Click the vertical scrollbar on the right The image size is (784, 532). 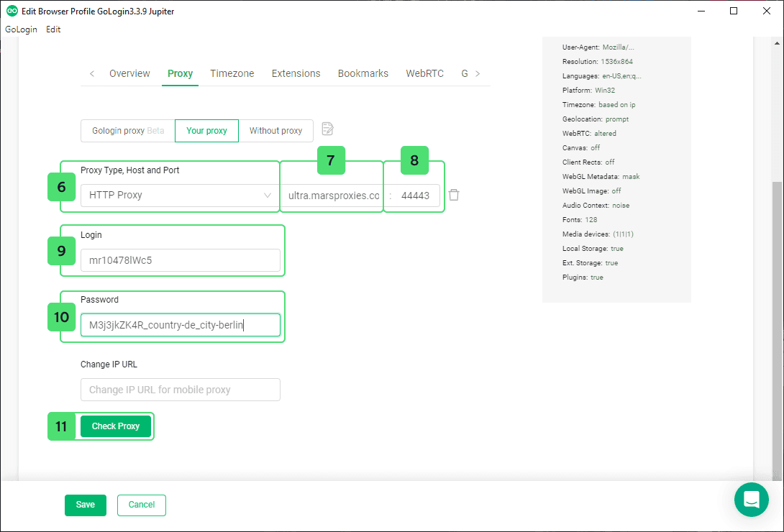pyautogui.click(x=777, y=324)
